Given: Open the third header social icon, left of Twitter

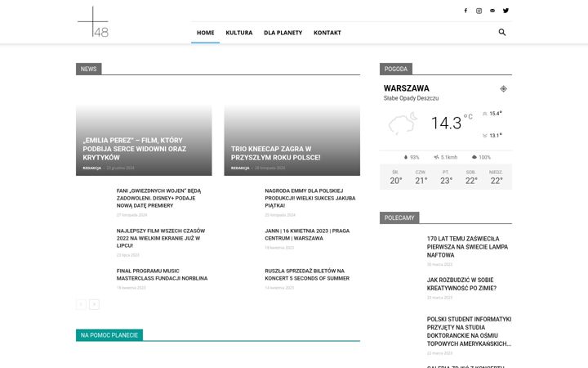Looking at the screenshot, I should (x=492, y=11).
